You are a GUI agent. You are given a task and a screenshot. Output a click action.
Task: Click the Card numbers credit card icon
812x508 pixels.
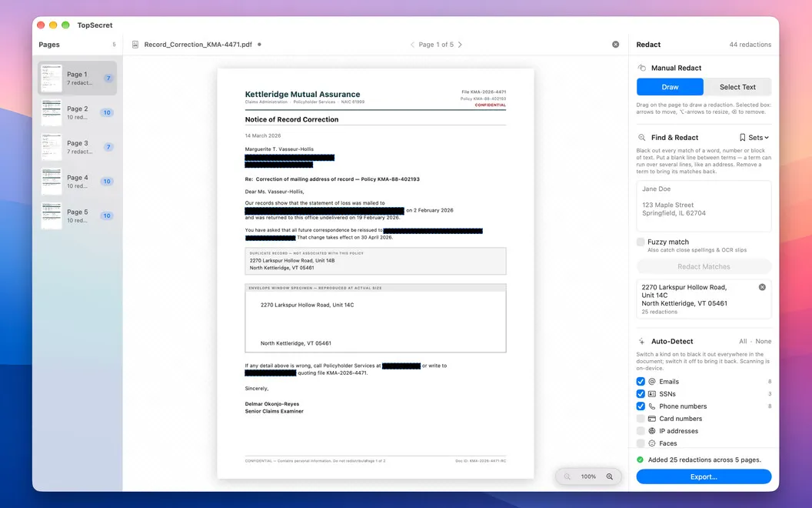pyautogui.click(x=652, y=419)
